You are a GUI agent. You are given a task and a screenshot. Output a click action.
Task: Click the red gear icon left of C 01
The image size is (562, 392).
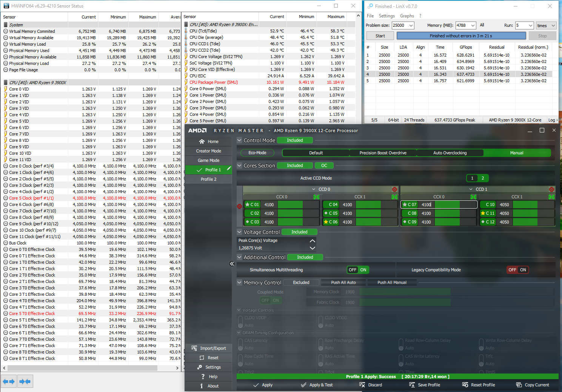click(x=239, y=206)
